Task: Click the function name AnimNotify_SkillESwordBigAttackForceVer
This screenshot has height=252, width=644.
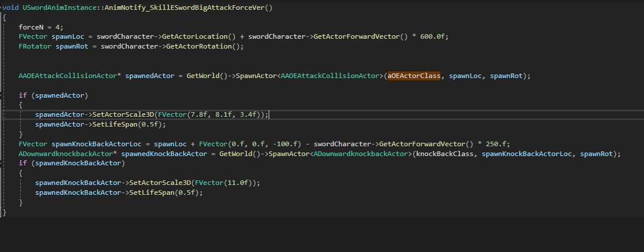Action: pos(185,8)
